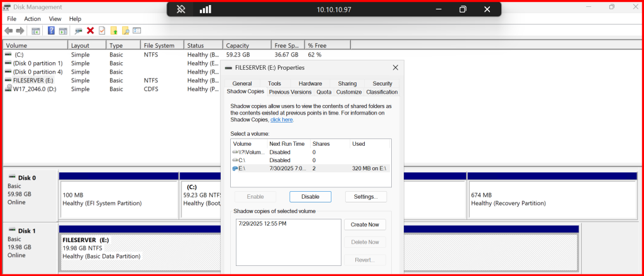Screen dimensions: 644x276
Task: Click the blue Help icon in toolbar
Action: point(51,30)
